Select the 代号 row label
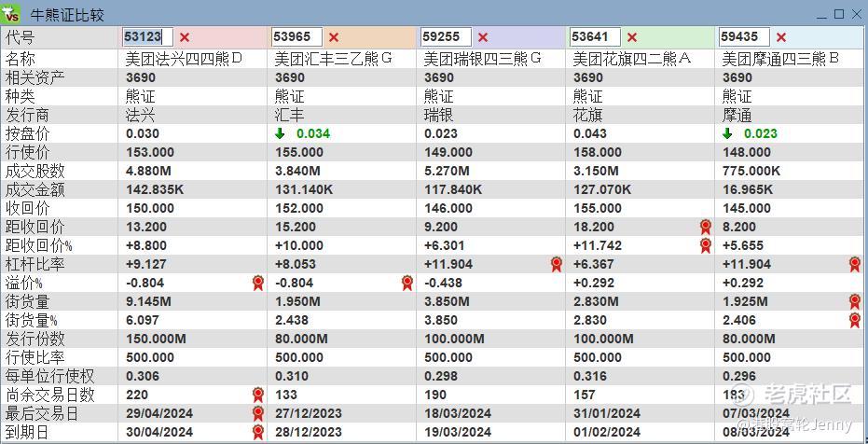The width and height of the screenshot is (868, 444). tap(20, 37)
